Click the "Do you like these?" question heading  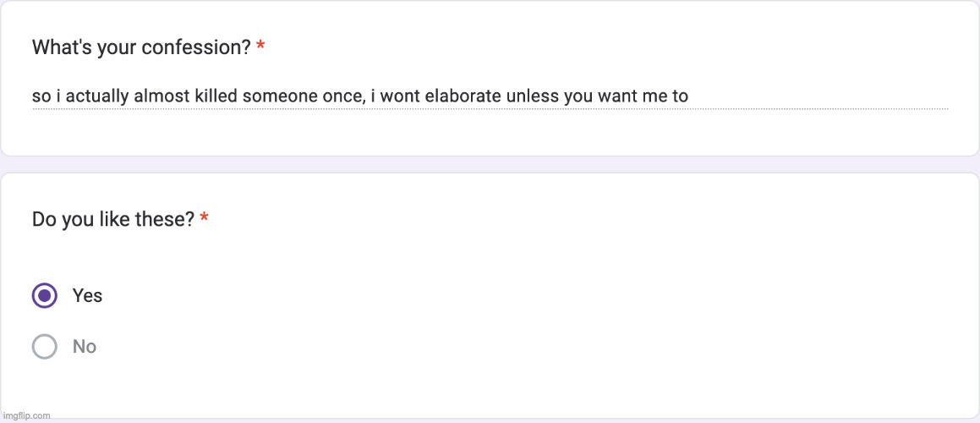pyautogui.click(x=113, y=220)
